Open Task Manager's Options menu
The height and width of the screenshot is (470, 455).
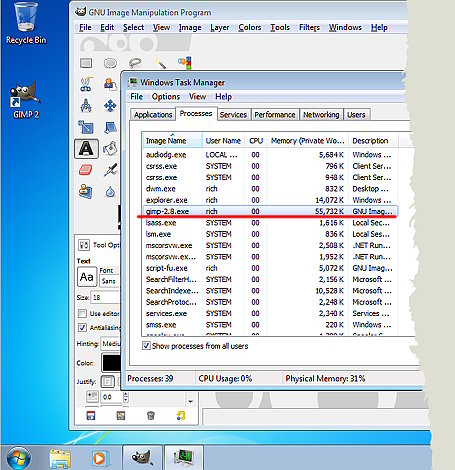point(166,97)
